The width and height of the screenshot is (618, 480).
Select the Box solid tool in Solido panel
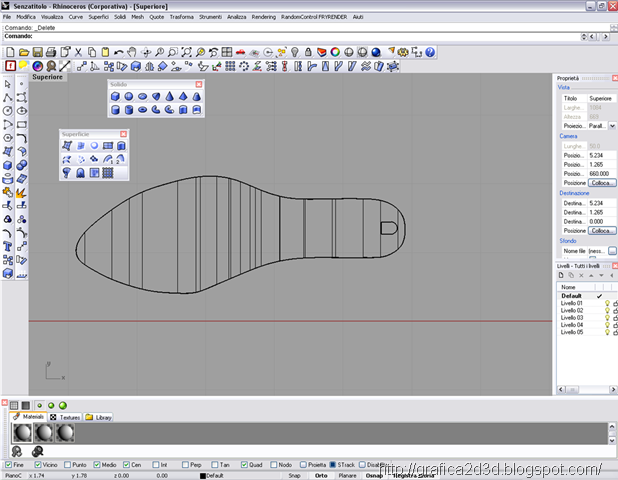[x=115, y=97]
